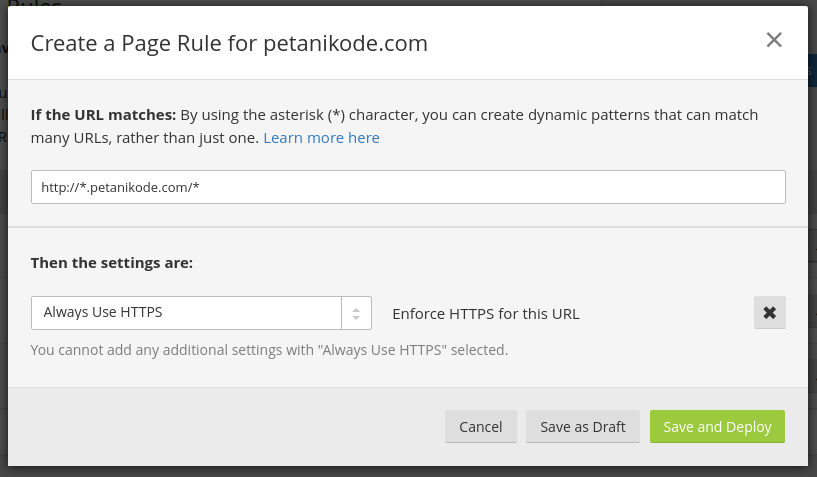Viewport: 817px width, 477px height.
Task: Click Save as Draft button
Action: 583,427
